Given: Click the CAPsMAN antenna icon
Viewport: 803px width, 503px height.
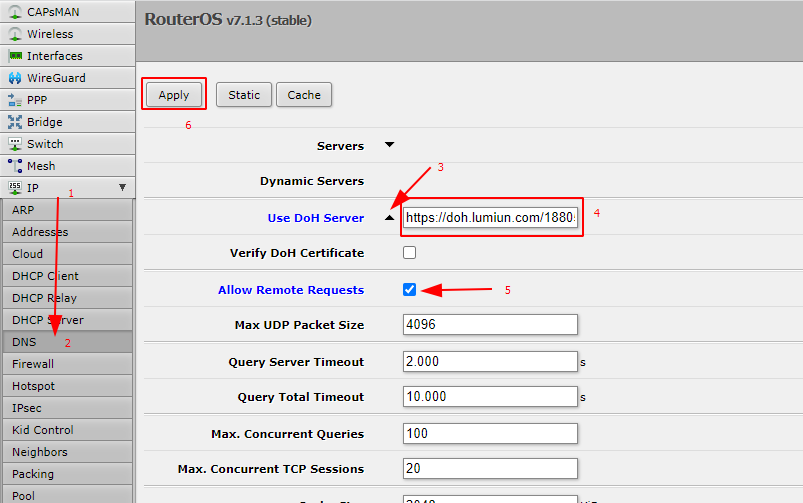Looking at the screenshot, I should (x=15, y=12).
